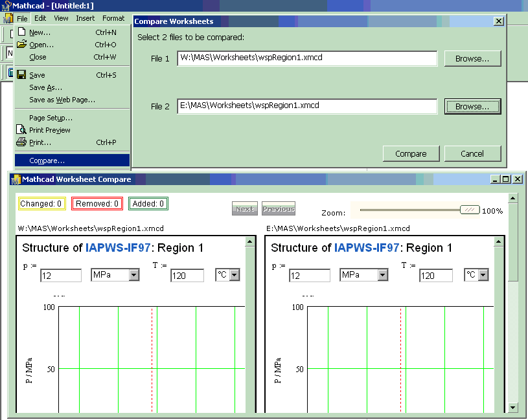Click the File 2 path input field

tap(307, 106)
